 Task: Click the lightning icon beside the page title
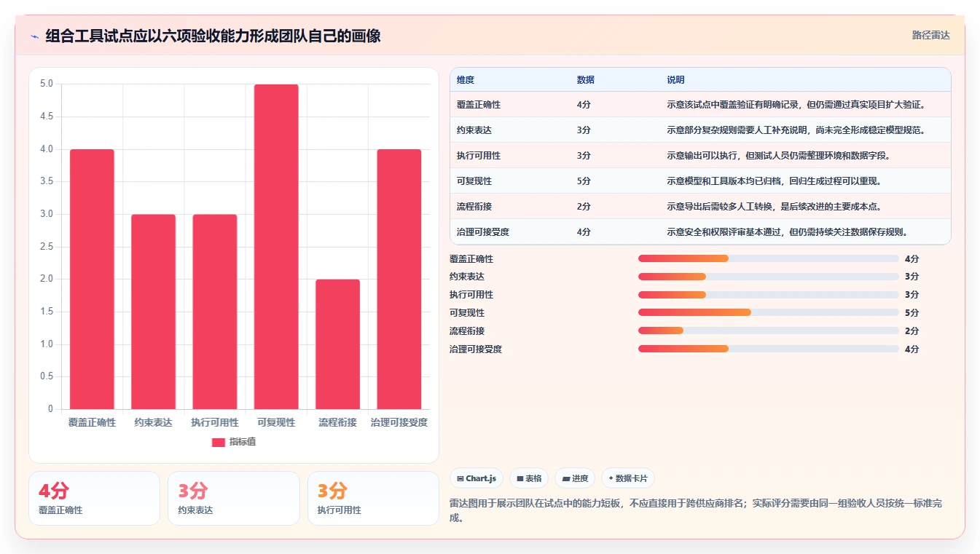(x=34, y=36)
